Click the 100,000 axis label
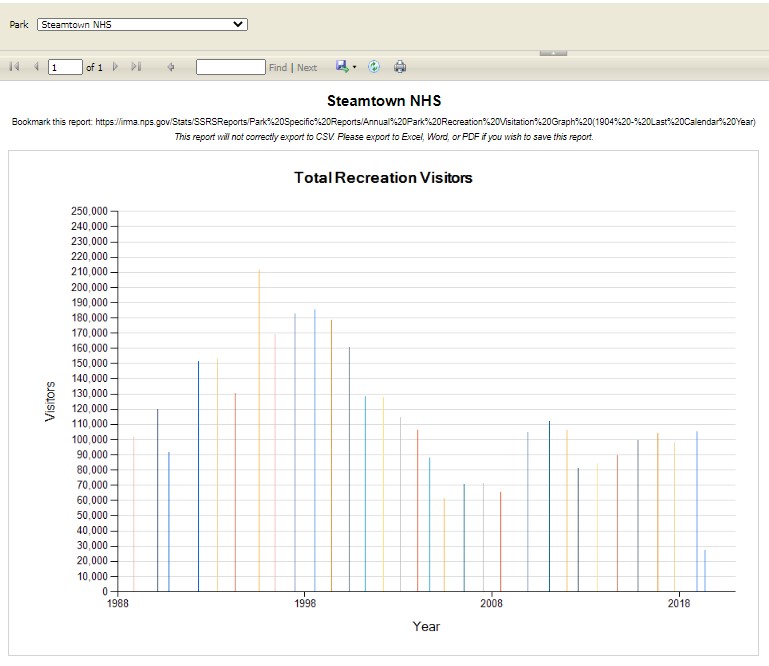The height and width of the screenshot is (666, 769). [89, 439]
